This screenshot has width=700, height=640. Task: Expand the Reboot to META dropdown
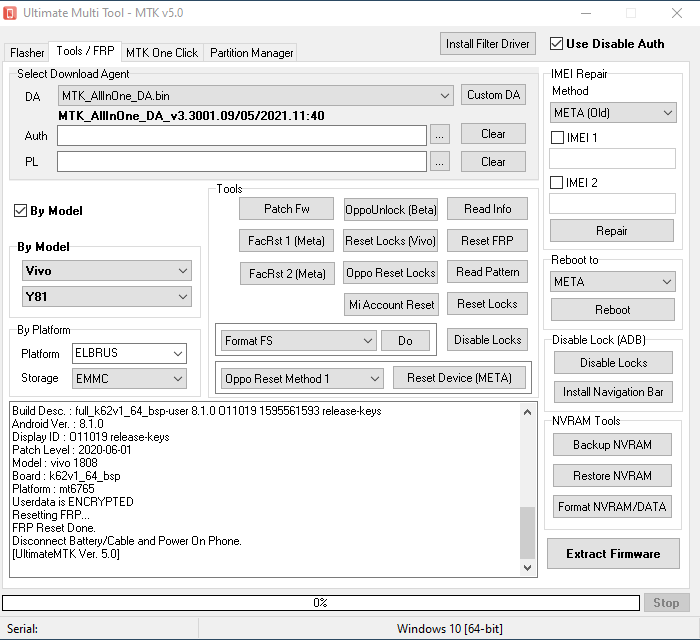click(x=613, y=282)
